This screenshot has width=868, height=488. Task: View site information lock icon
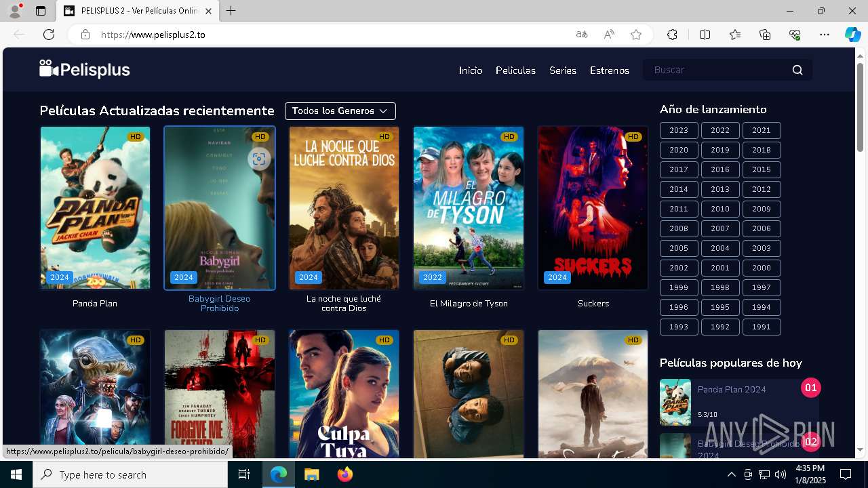click(85, 35)
